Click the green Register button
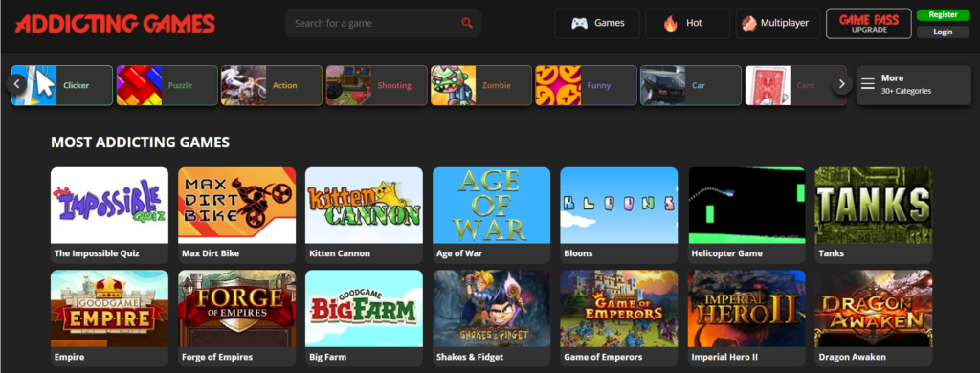Viewport: 980px width, 373px height. (943, 15)
